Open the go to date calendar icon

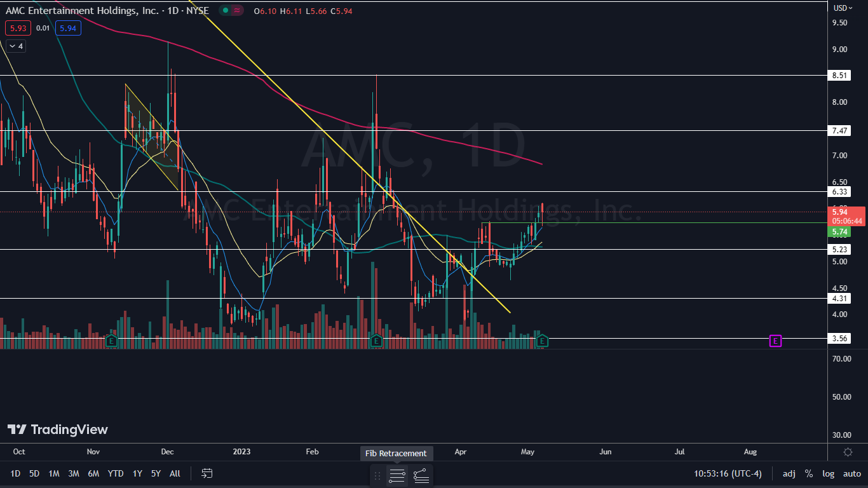click(207, 473)
